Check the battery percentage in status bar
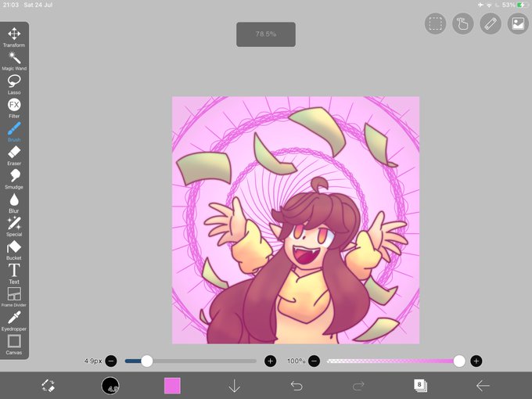This screenshot has width=532, height=399. click(509, 5)
